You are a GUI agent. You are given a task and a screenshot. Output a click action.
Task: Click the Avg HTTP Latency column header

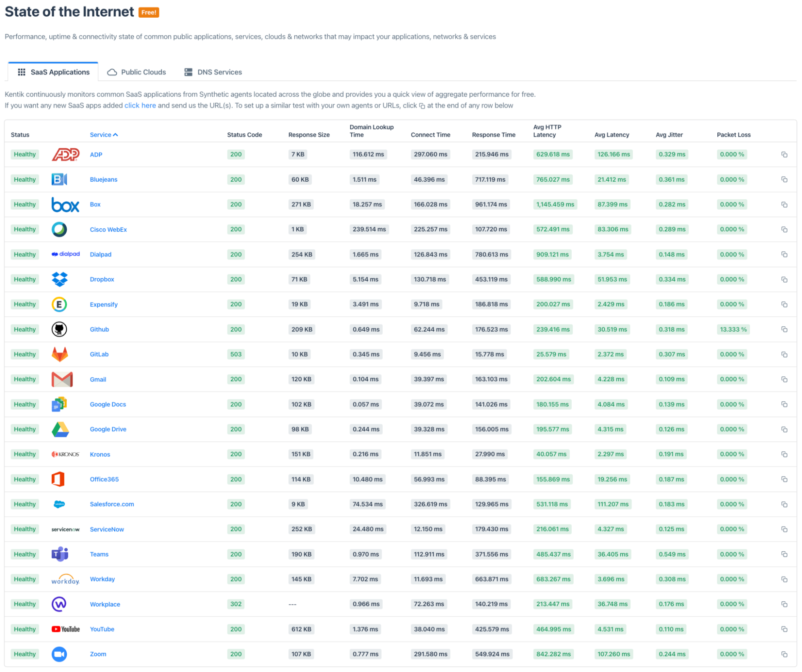pyautogui.click(x=547, y=131)
